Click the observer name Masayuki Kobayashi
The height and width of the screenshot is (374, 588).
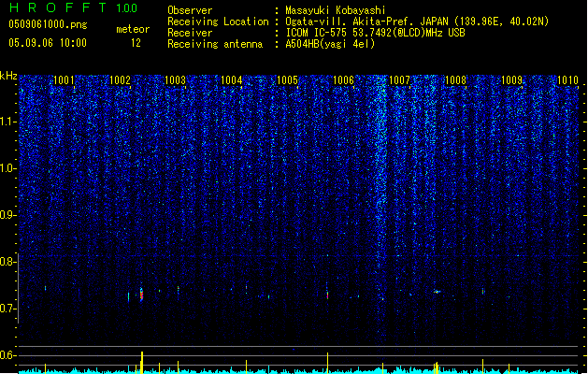click(336, 10)
